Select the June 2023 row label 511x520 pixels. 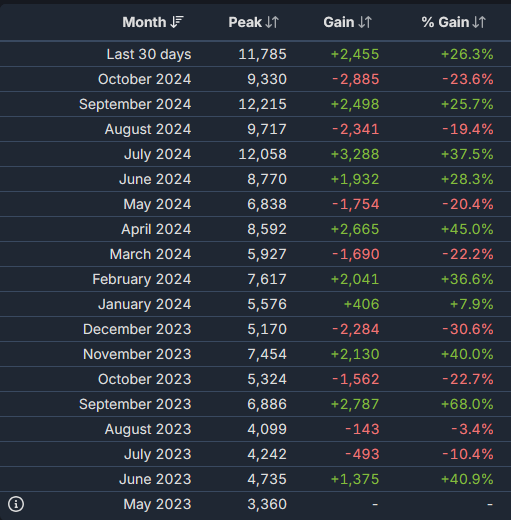[x=155, y=479]
